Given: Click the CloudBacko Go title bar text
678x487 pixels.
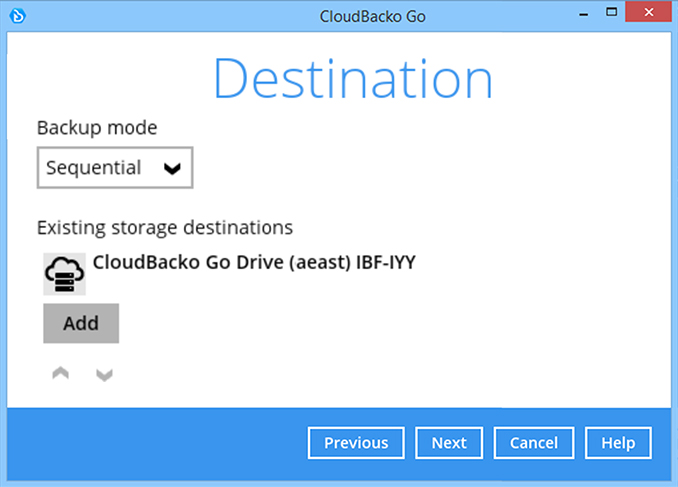Looking at the screenshot, I should click(x=372, y=16).
